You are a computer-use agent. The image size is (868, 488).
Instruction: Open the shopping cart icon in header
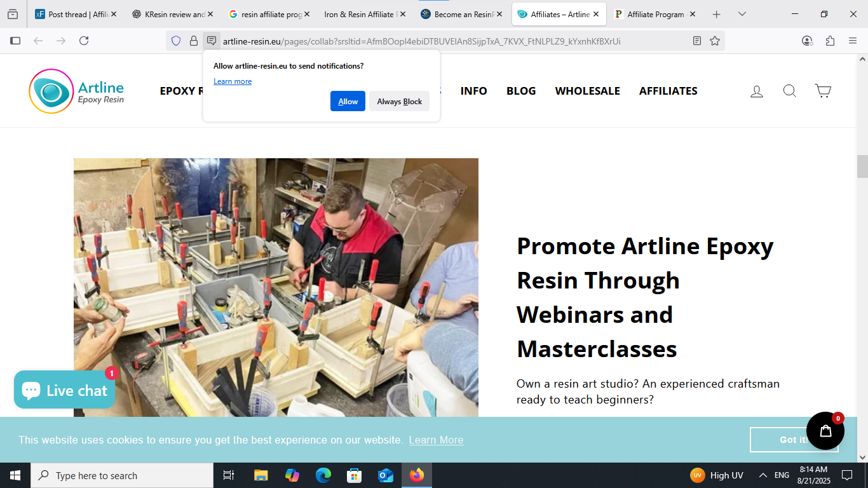coord(823,91)
